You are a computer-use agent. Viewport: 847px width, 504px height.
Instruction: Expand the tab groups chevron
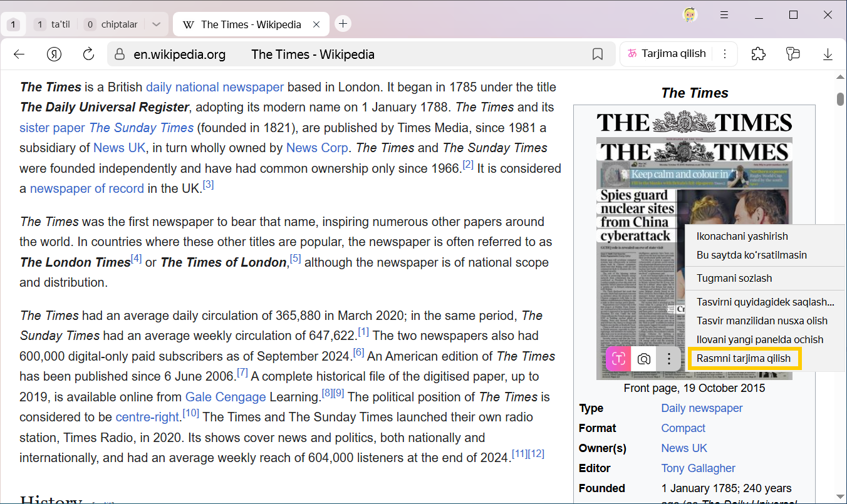tap(157, 24)
